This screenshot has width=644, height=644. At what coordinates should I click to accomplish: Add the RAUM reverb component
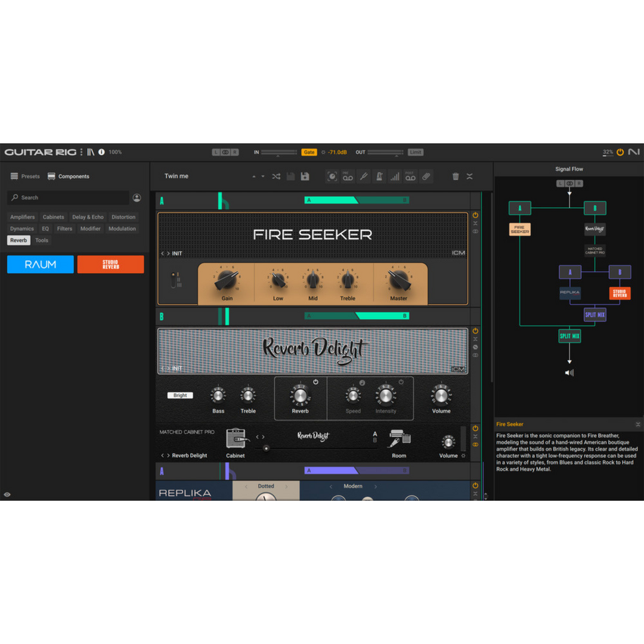pos(41,265)
